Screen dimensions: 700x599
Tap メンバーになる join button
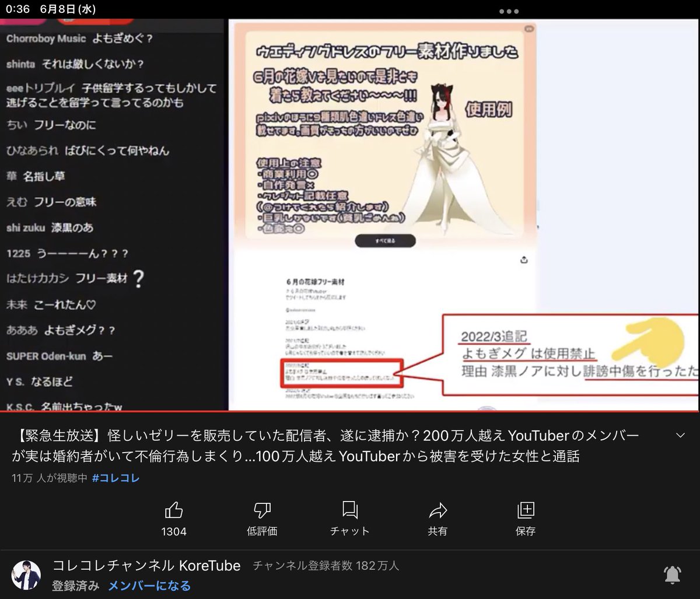pyautogui.click(x=149, y=586)
